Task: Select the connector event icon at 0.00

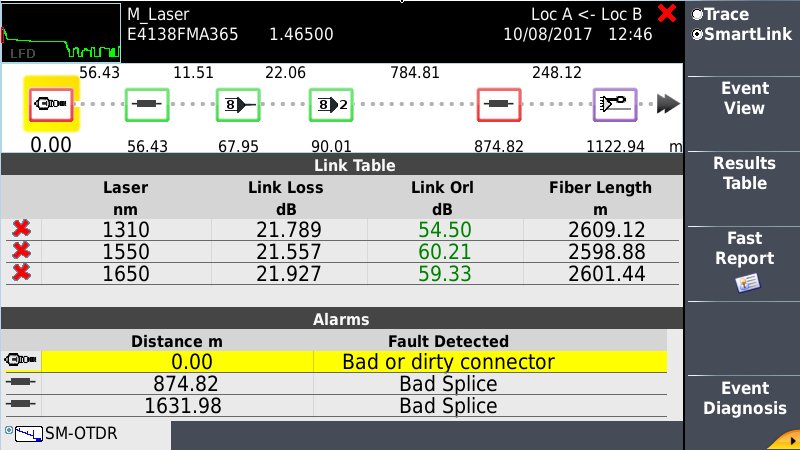Action: pyautogui.click(x=51, y=104)
